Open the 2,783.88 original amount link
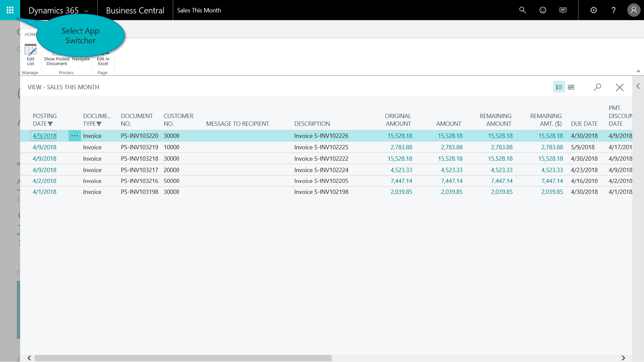The height and width of the screenshot is (362, 644). (x=401, y=147)
